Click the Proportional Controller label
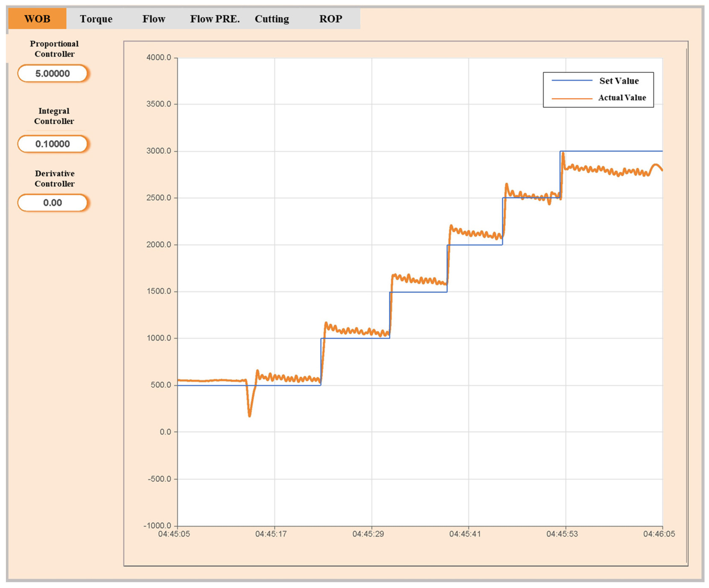The image size is (709, 588). point(54,49)
